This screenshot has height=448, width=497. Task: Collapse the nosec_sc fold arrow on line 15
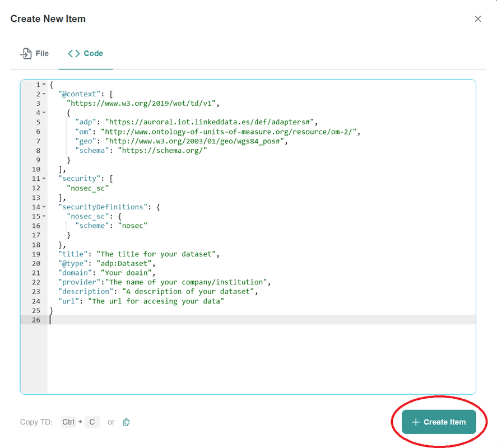[x=44, y=216]
